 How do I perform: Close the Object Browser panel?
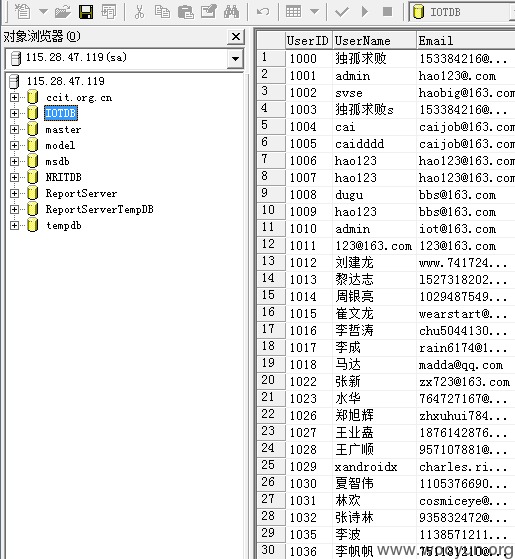click(236, 37)
